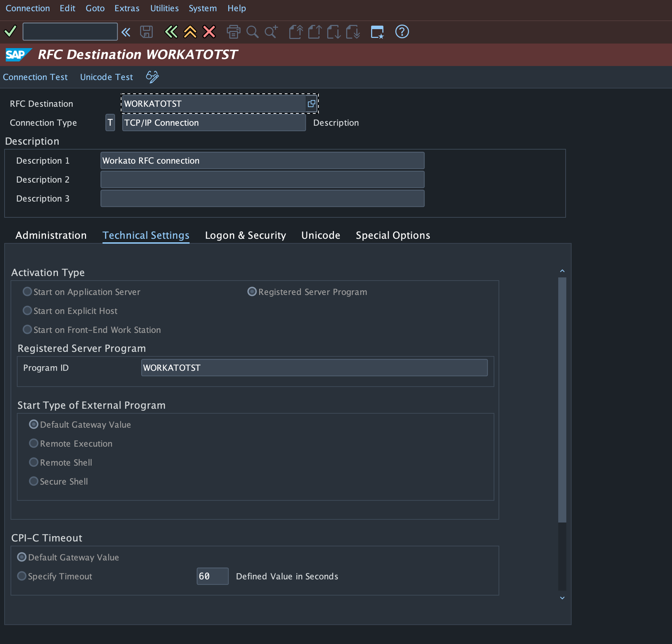Run the Unicode Test

point(106,77)
